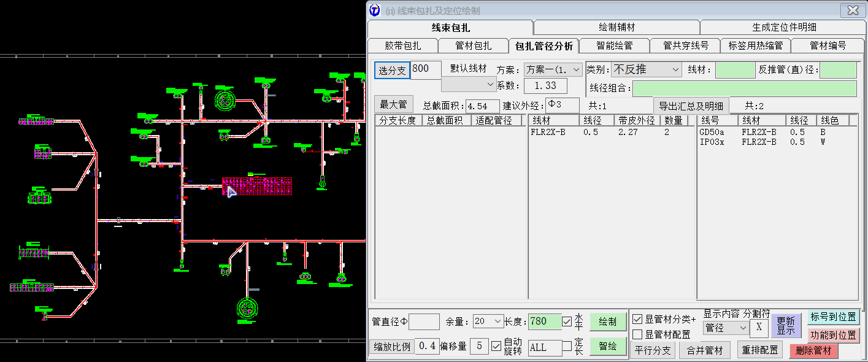Select the 管材编号 tab
This screenshot has width=868, height=362.
click(x=828, y=45)
